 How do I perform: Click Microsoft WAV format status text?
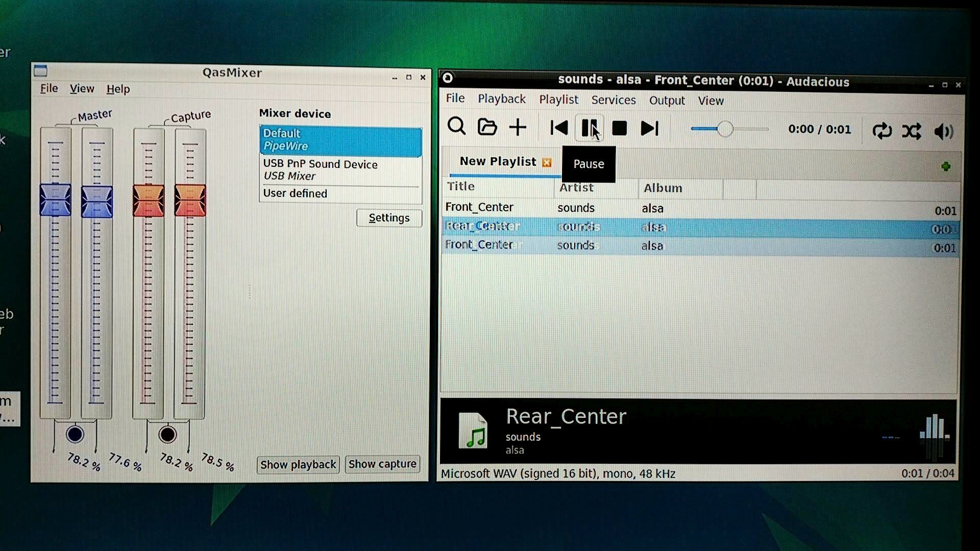[558, 474]
